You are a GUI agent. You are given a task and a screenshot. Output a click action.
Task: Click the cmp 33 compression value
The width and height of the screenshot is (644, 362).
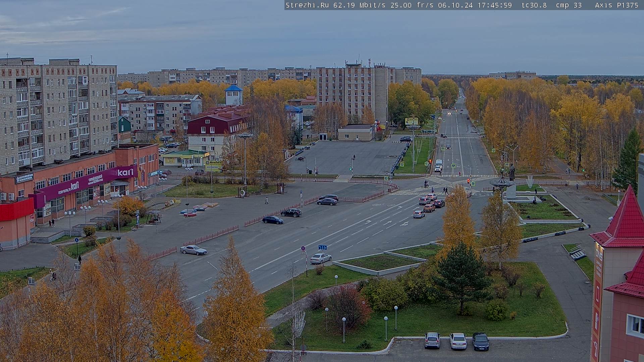coord(569,5)
